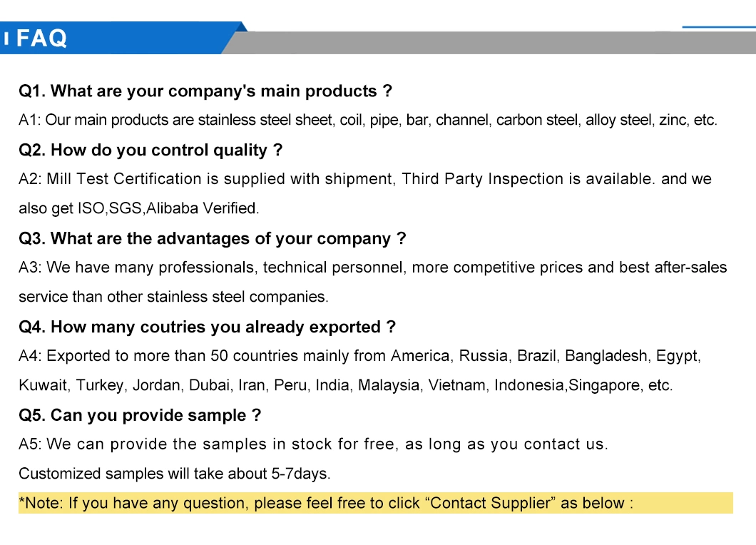
Task: Click the blue FAQ header title
Action: coord(41,39)
